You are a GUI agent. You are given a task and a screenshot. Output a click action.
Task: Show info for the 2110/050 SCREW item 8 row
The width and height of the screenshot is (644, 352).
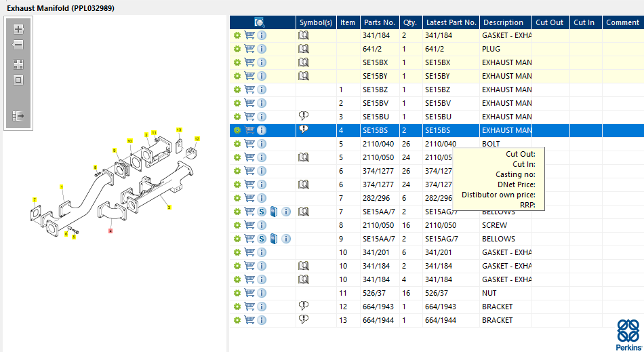(262, 225)
